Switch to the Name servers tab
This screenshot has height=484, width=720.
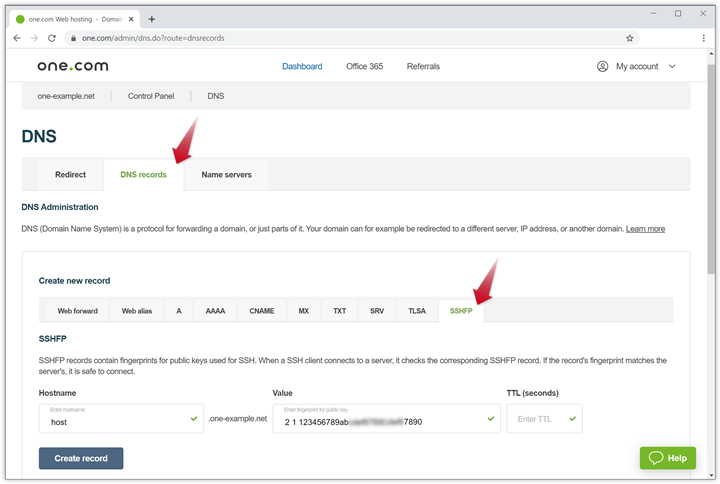pos(226,175)
